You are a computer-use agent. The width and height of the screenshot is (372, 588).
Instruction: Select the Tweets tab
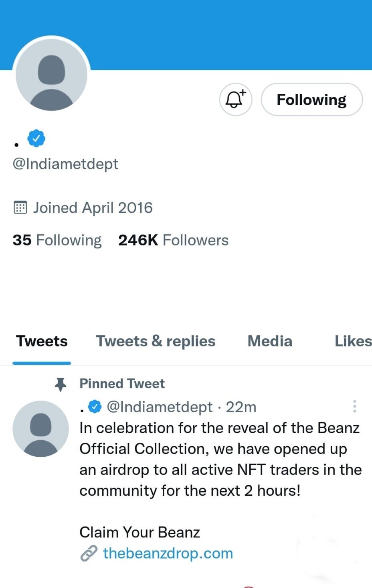[42, 341]
